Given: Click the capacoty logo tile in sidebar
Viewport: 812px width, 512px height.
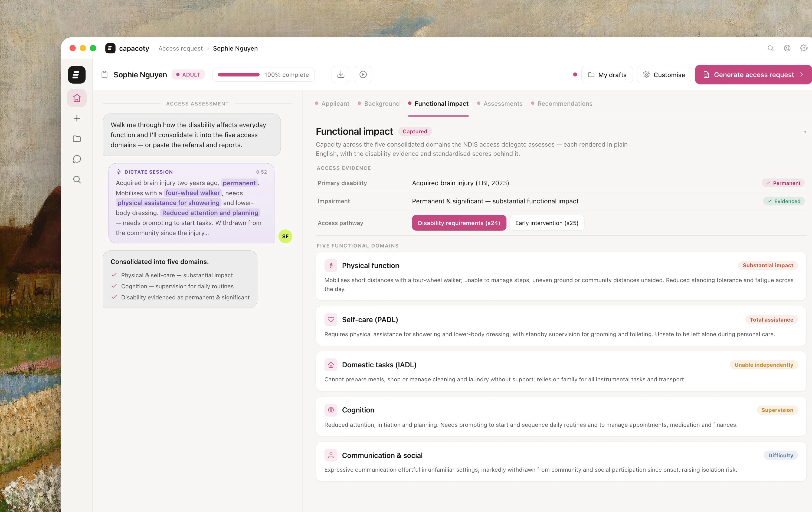Looking at the screenshot, I should tap(77, 74).
